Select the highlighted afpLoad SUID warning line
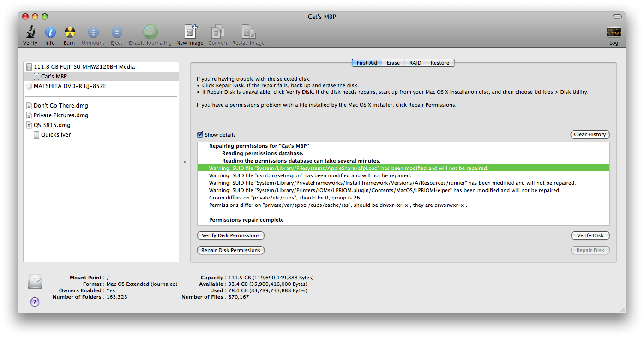644x338 pixels. pyautogui.click(x=403, y=168)
